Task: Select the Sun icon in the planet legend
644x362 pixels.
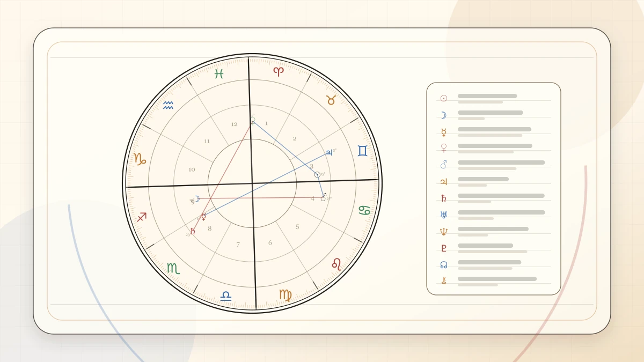Action: pyautogui.click(x=444, y=98)
